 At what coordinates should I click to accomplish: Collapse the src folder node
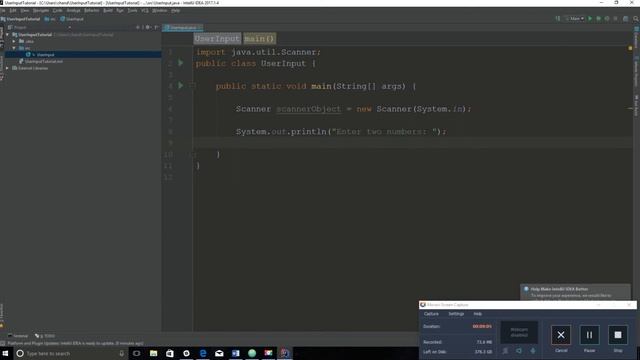(14, 48)
